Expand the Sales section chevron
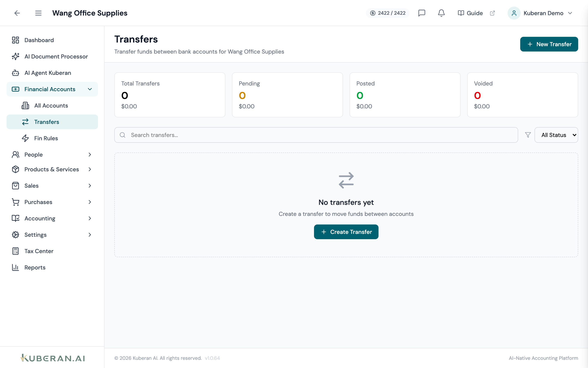Image resolution: width=588 pixels, height=368 pixels. (x=90, y=186)
